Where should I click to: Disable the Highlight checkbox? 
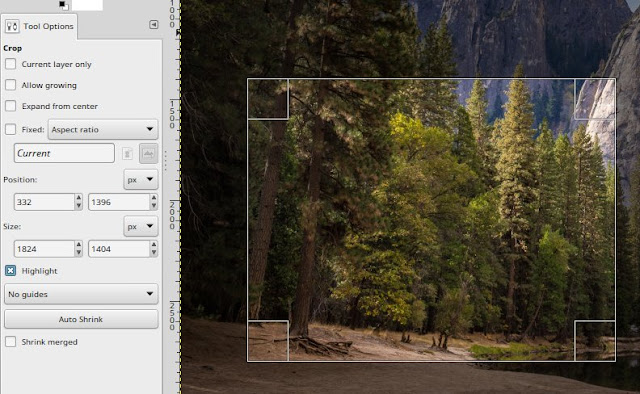(11, 271)
